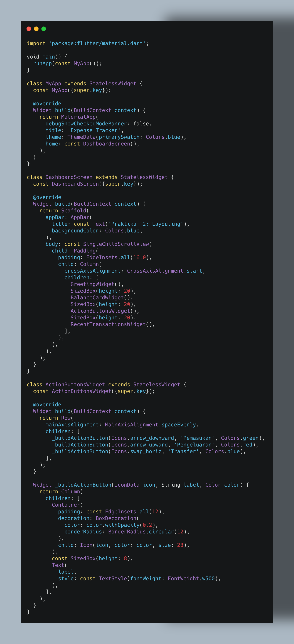
Task: Click 'const ActionButtonsWidget({super.key});' line
Action: click(x=94, y=391)
